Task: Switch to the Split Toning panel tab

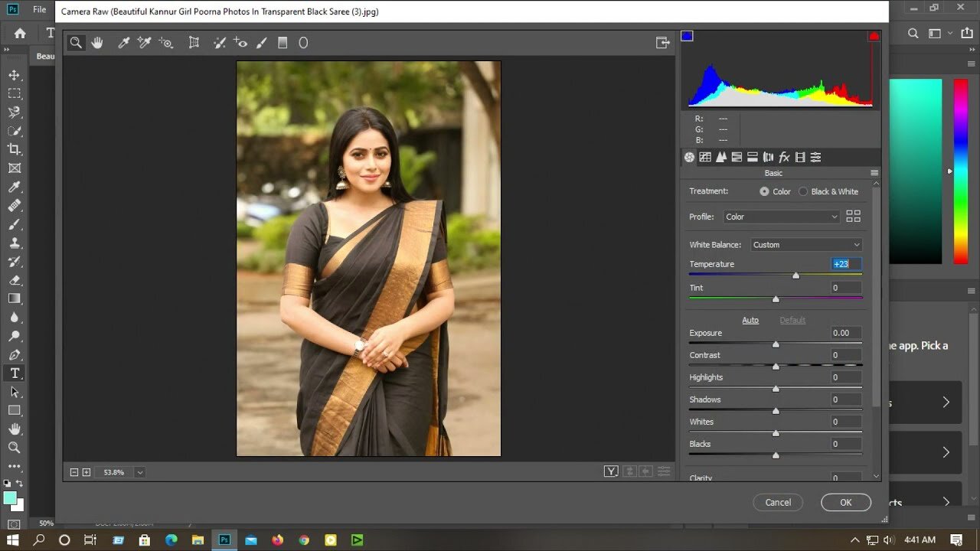Action: 753,157
